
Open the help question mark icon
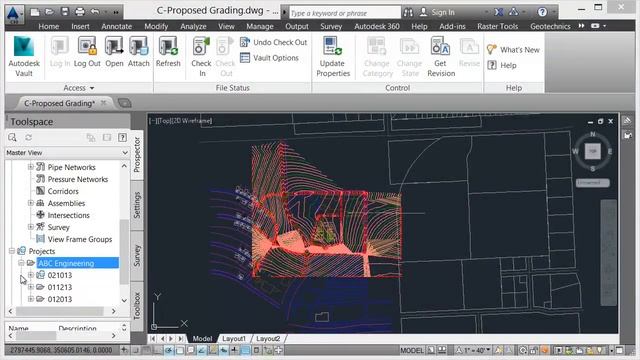coord(542,12)
